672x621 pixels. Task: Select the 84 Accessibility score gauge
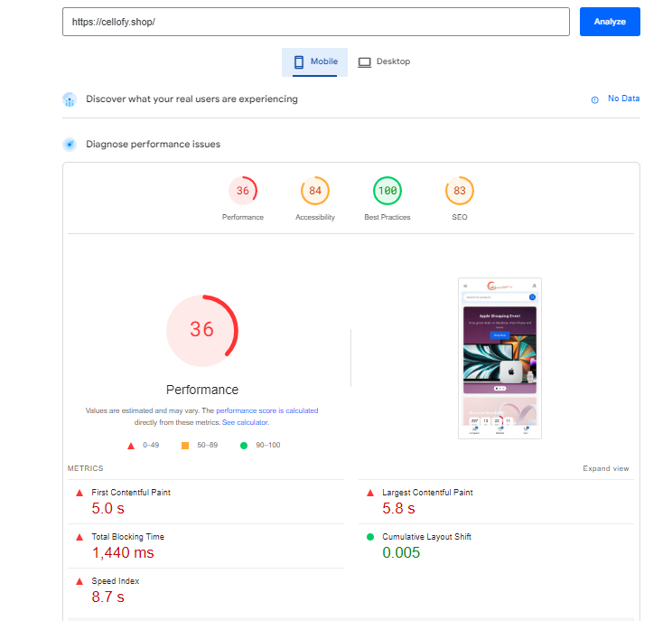pos(315,191)
